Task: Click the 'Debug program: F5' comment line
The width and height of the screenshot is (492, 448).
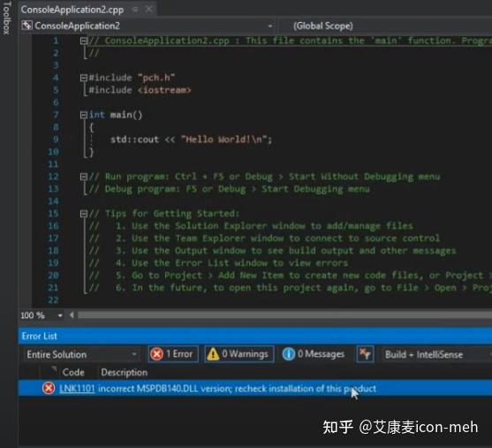Action: click(229, 189)
